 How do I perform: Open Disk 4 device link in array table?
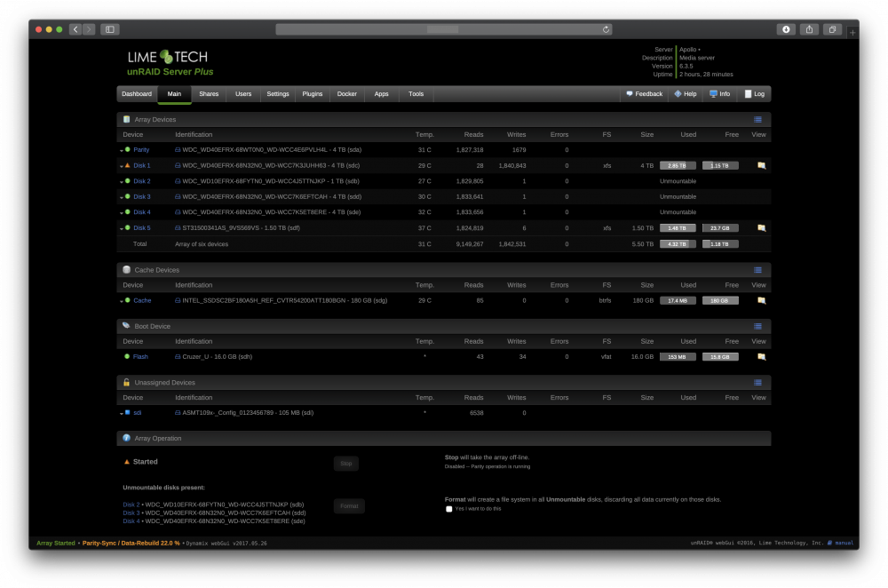click(x=141, y=212)
